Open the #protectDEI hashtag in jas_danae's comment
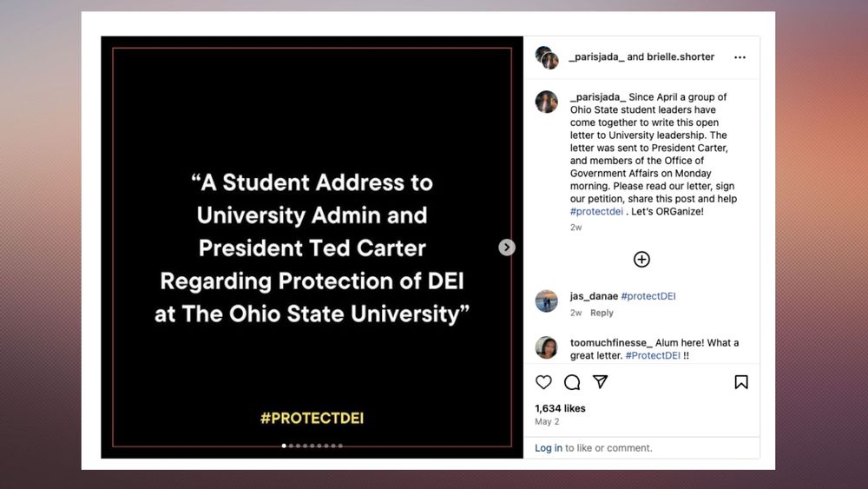The height and width of the screenshot is (489, 868). click(648, 296)
